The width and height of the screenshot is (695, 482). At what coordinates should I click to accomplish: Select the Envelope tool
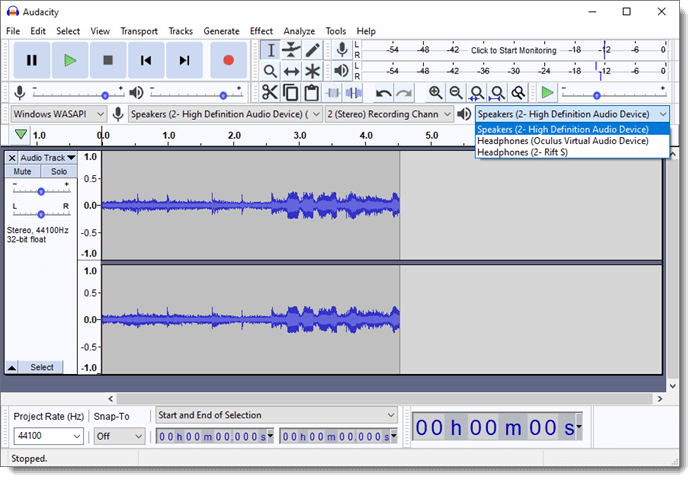pos(291,50)
